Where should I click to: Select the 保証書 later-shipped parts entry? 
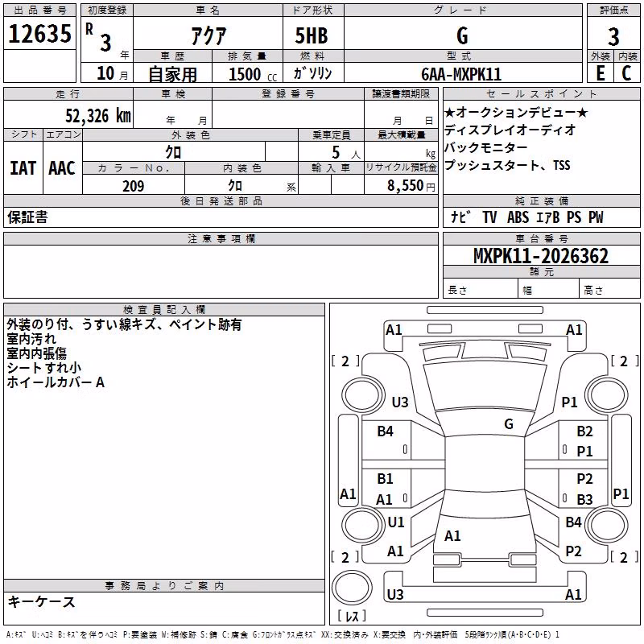click(x=27, y=217)
